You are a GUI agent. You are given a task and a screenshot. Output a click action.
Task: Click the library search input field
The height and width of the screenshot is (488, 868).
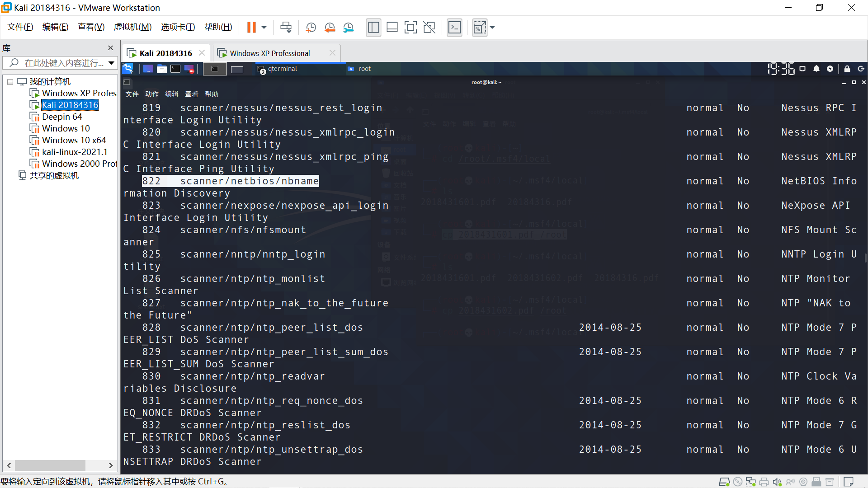[63, 63]
